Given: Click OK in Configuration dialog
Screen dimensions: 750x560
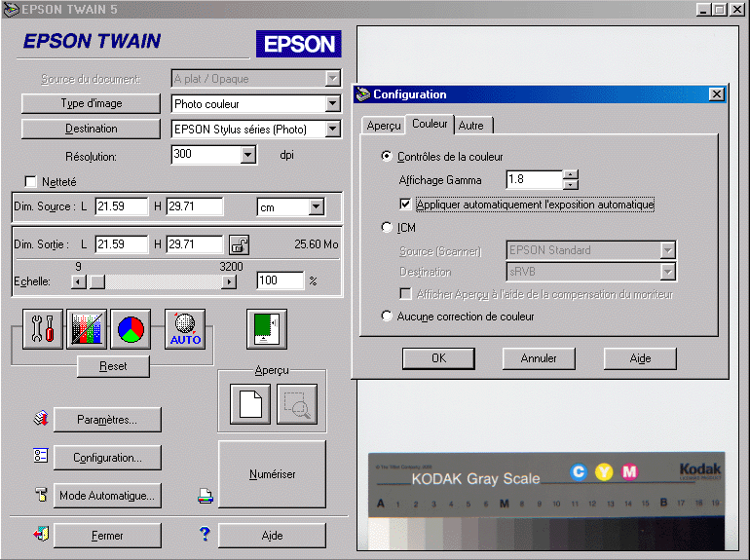Looking at the screenshot, I should click(x=438, y=358).
